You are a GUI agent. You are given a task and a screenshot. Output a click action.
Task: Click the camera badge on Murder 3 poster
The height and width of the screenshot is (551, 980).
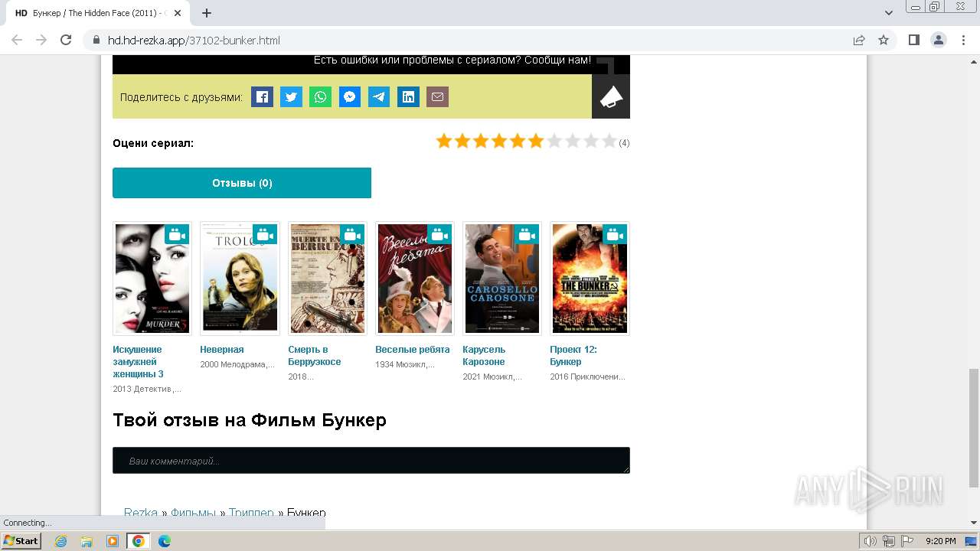[x=178, y=235]
